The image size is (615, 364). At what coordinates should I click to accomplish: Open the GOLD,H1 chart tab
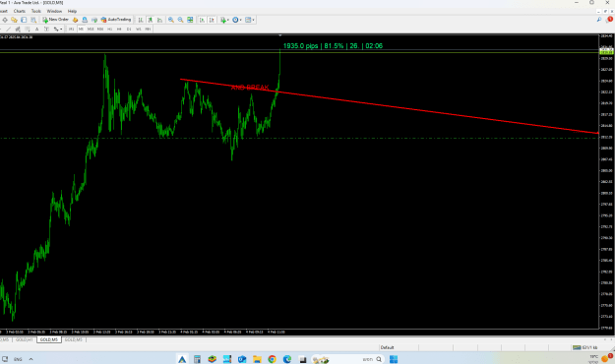coord(25,339)
